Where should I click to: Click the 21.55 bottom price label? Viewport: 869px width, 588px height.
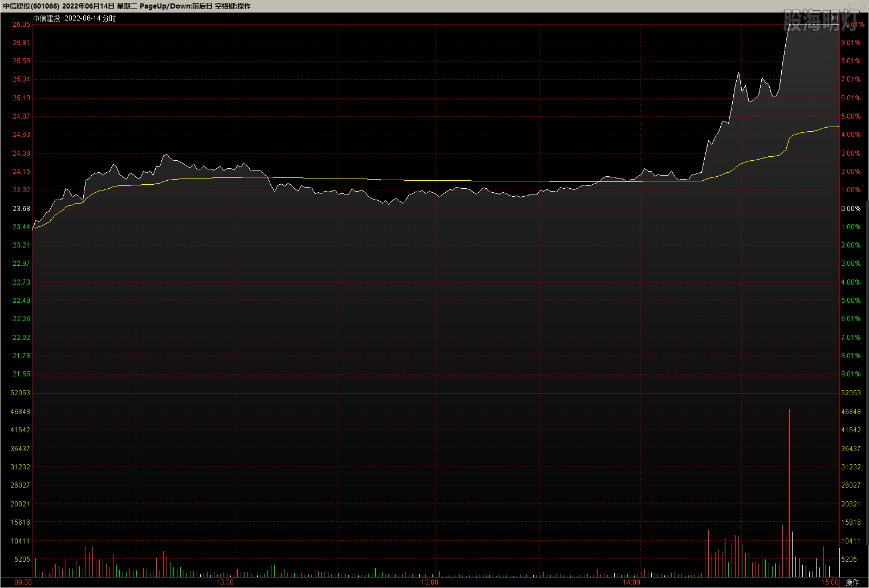click(21, 374)
